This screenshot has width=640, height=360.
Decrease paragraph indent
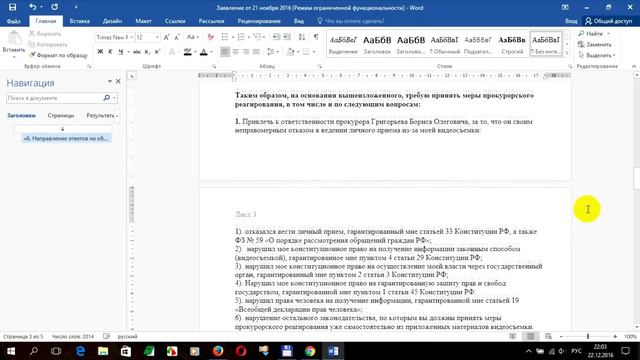276,37
